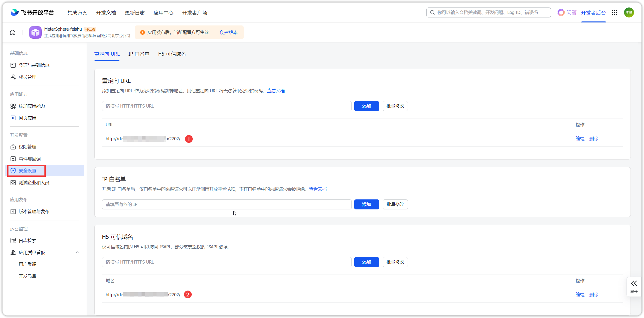Collapse the 应用质量看板 sidebar group
This screenshot has width=644, height=318.
coord(77,252)
